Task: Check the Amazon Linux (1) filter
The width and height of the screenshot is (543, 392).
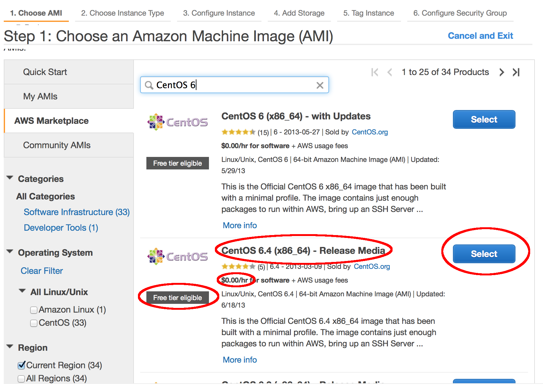Action: [34, 310]
